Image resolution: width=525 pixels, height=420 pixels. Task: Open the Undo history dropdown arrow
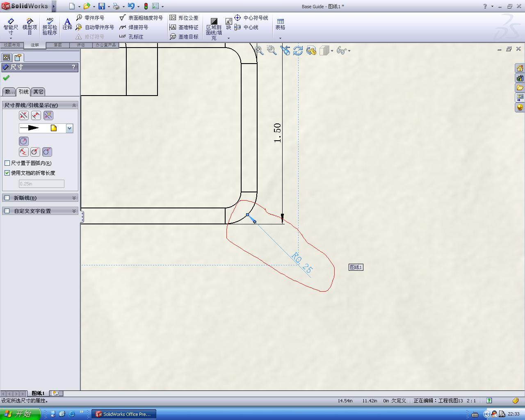tap(138, 7)
